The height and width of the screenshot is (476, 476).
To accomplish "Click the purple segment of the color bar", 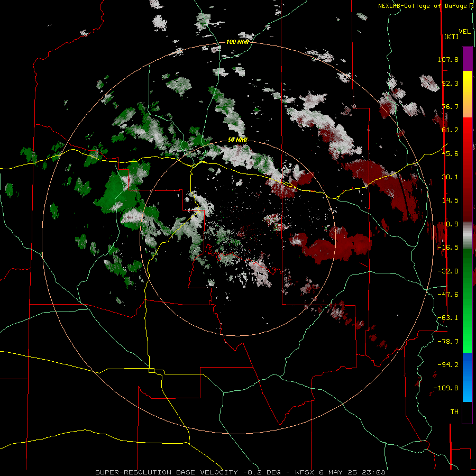I will click(467, 59).
